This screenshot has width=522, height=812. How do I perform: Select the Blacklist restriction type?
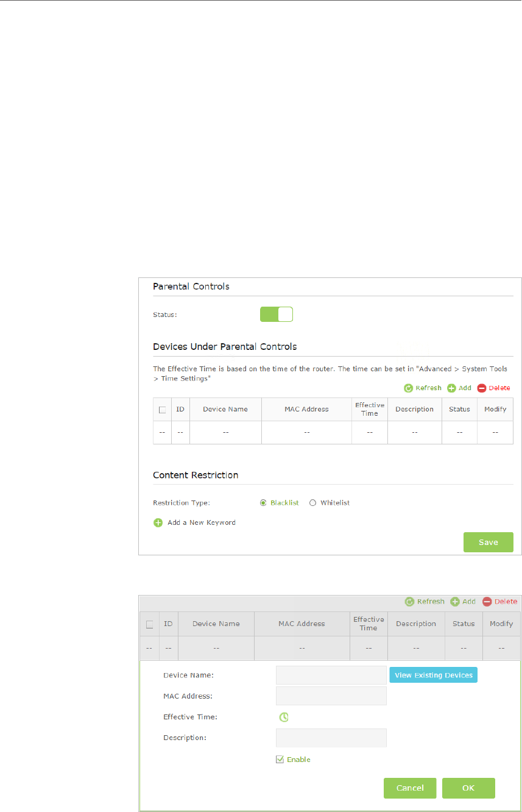pyautogui.click(x=263, y=503)
